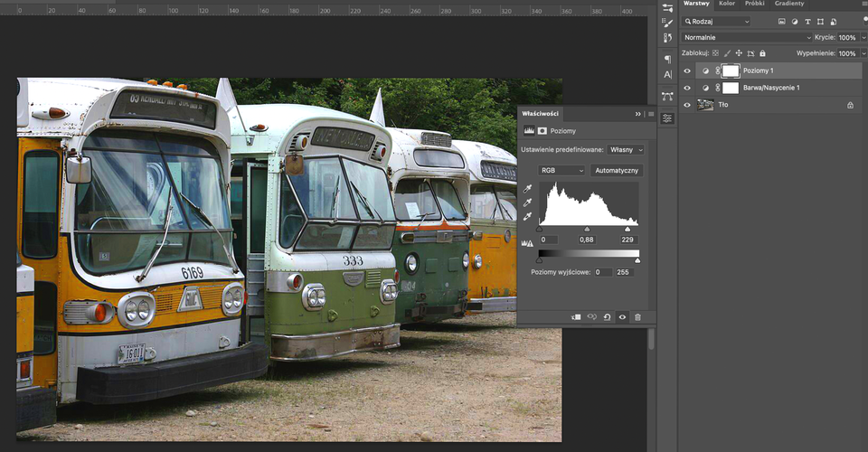Open the Brush Settings panel icon
The height and width of the screenshot is (452, 868).
pos(667,23)
